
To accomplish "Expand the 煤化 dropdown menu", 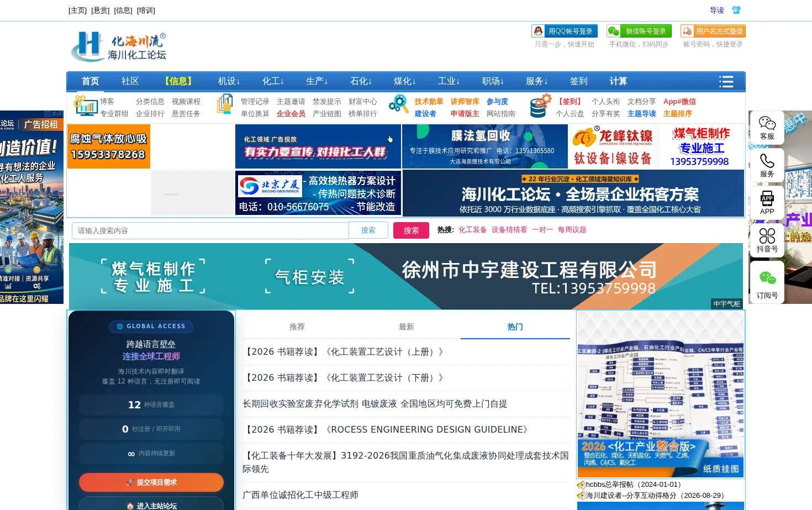I will tap(405, 81).
